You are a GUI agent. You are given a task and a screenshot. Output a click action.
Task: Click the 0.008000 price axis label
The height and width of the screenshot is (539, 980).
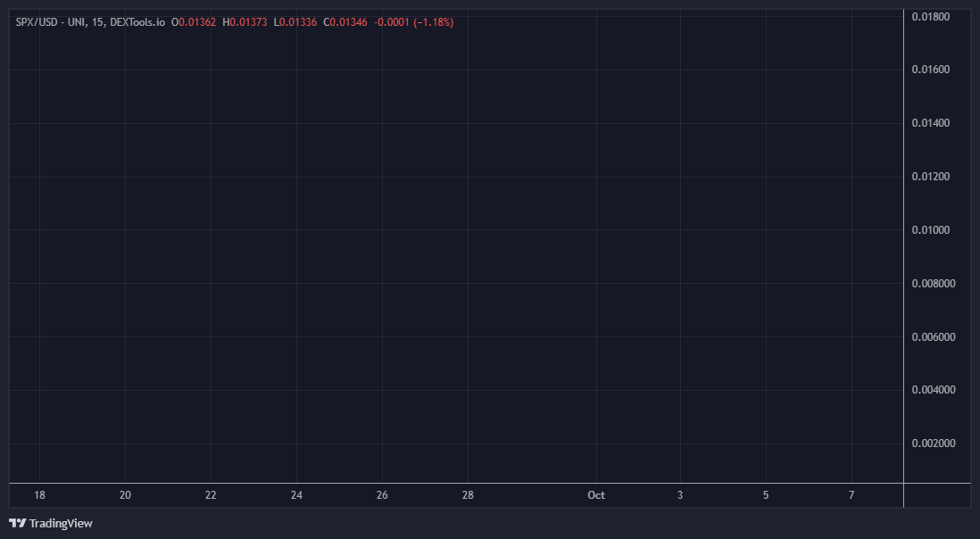click(933, 284)
